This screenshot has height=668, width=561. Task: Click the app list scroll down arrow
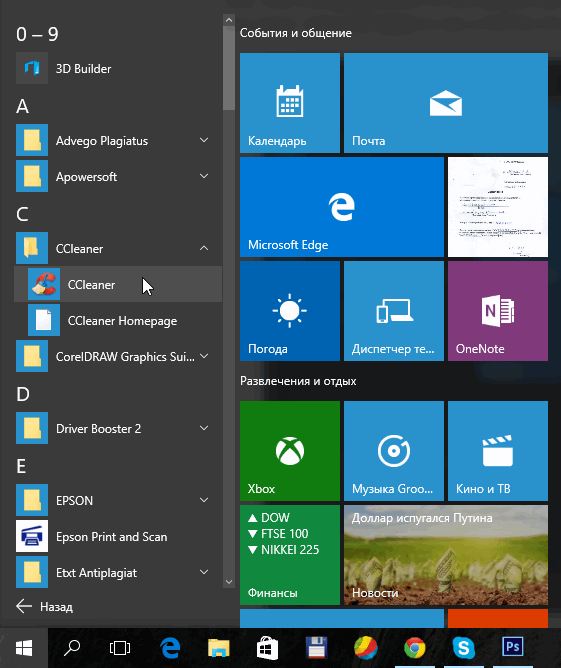229,582
